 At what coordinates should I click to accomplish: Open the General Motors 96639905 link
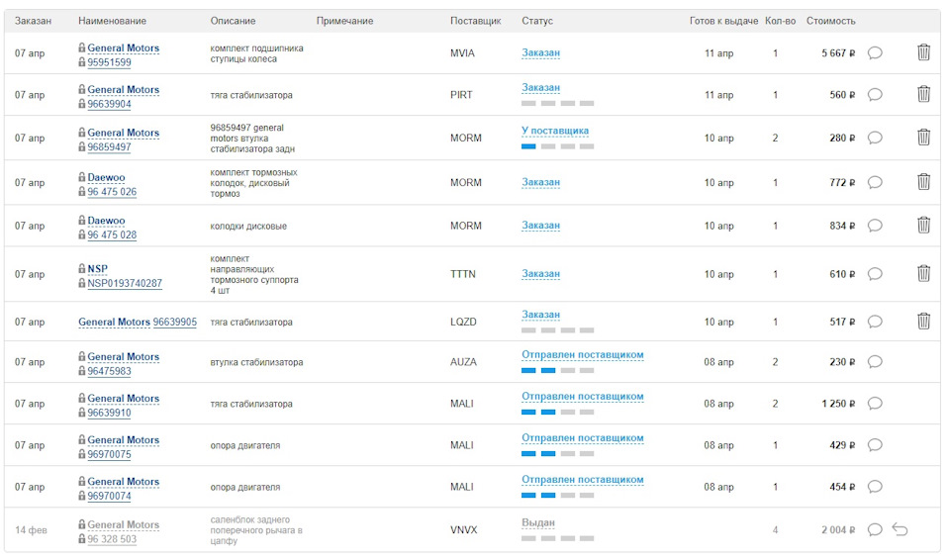138,322
